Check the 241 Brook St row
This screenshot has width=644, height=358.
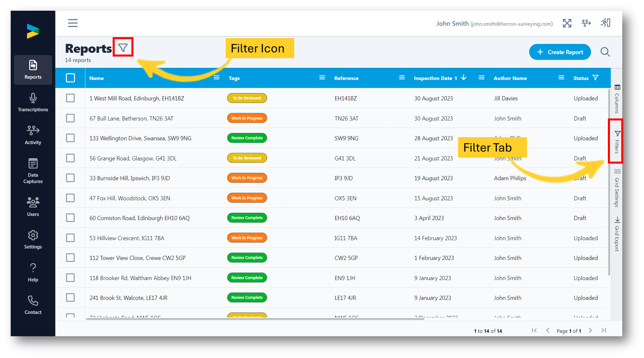[70, 297]
